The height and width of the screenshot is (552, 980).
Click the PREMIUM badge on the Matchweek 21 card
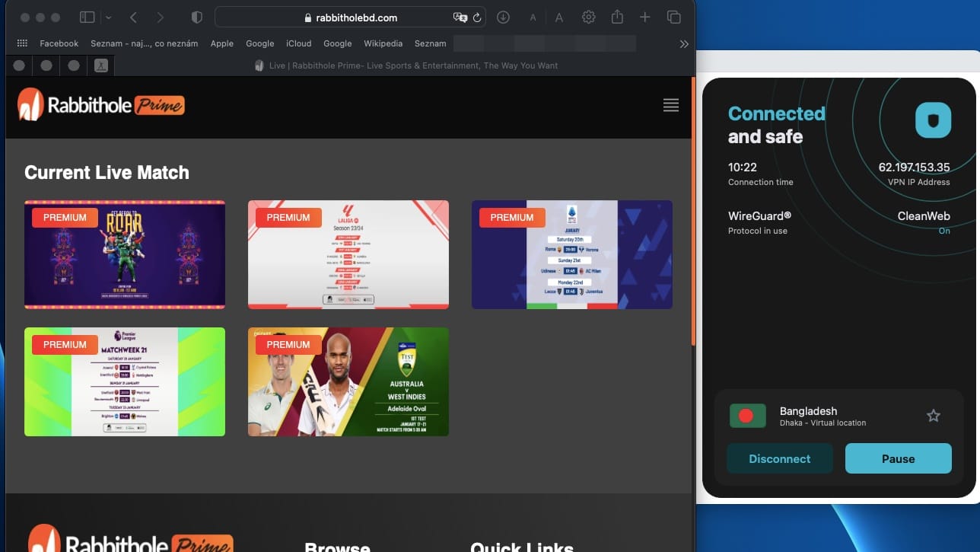click(x=65, y=345)
